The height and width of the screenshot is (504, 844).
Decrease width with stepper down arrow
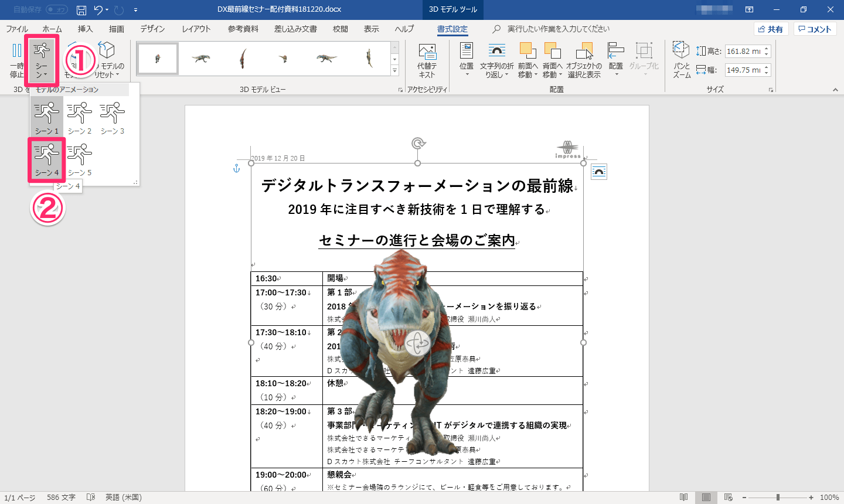point(767,73)
